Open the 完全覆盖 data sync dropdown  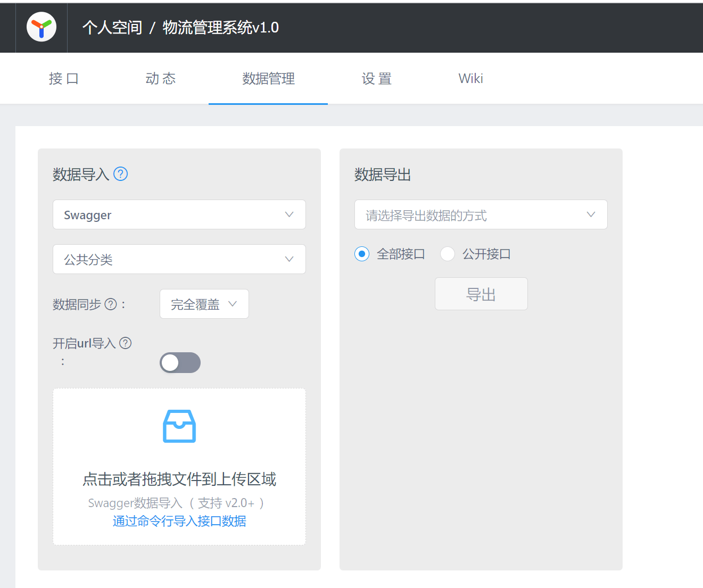coord(204,304)
